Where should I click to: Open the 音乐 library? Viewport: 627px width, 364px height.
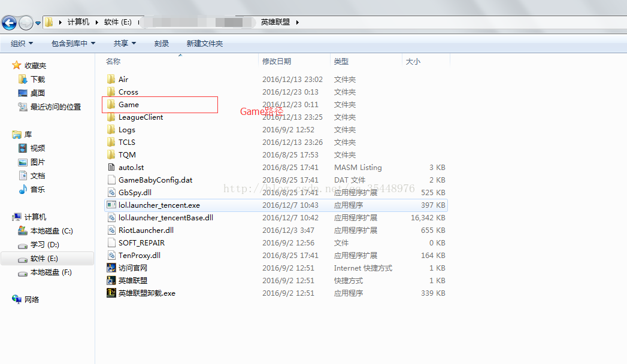pos(38,189)
